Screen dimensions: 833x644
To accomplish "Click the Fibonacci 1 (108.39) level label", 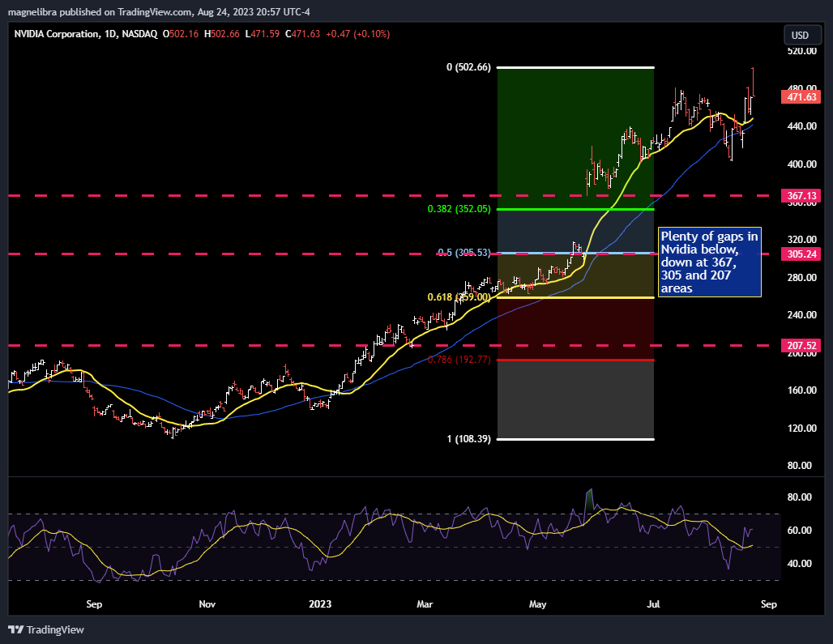I will point(468,439).
